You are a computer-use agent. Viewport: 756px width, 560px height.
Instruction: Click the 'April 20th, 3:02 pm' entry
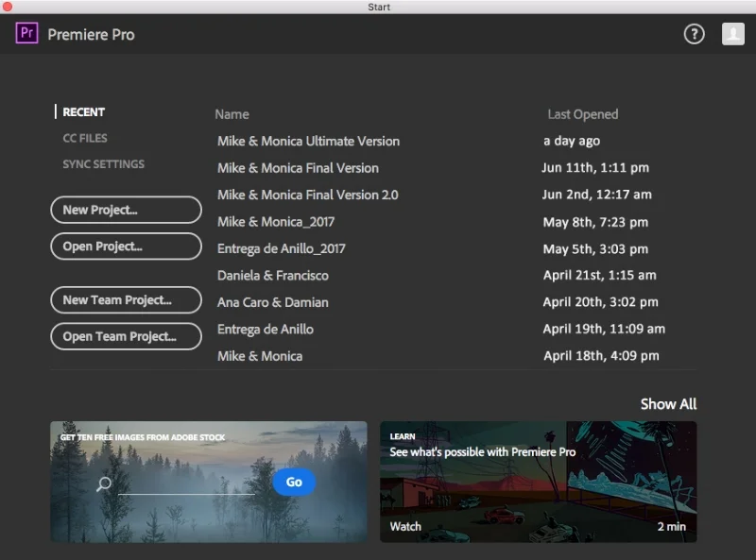coord(601,302)
